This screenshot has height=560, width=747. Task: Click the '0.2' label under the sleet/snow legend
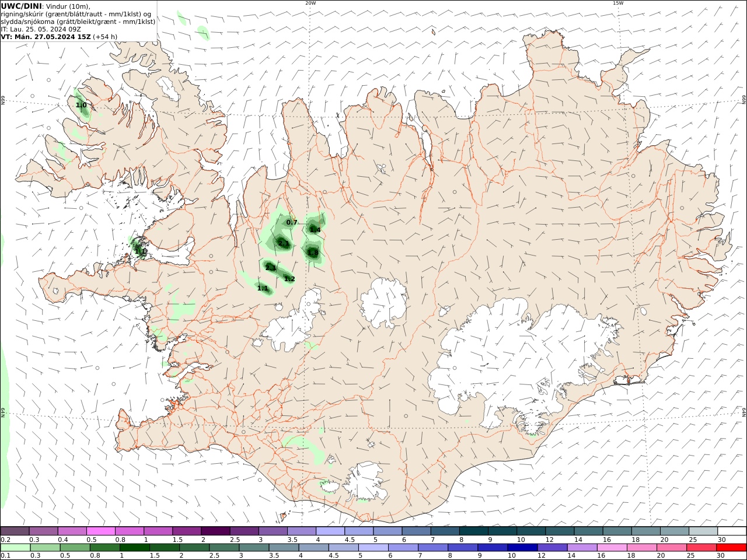(5, 540)
